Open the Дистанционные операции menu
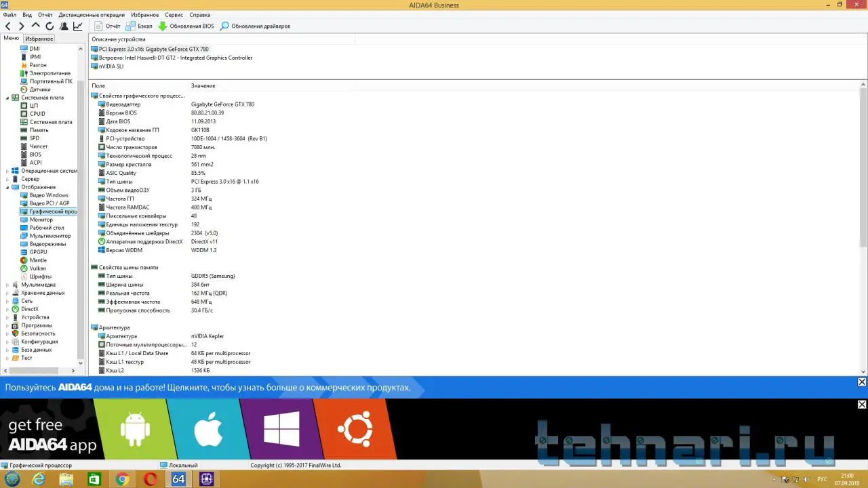Viewport: 868px width, 488px height. [x=92, y=14]
